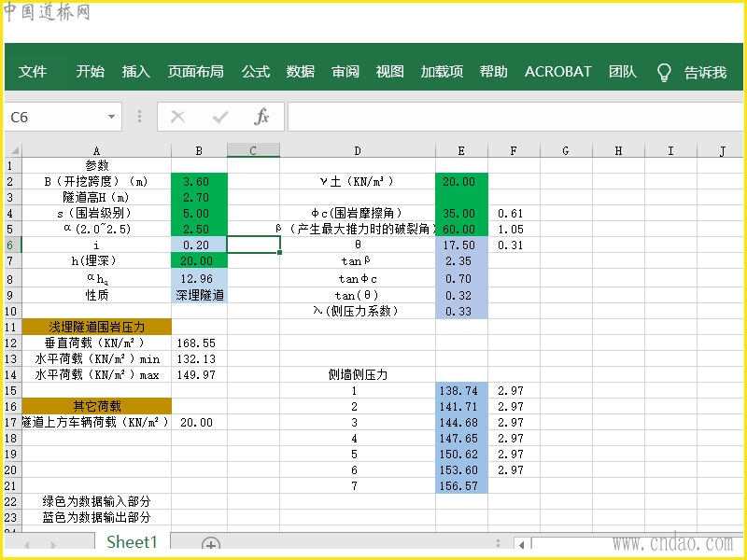Open the 加载项 ribbon tab
Viewport: 747px width, 560px height.
tap(442, 72)
